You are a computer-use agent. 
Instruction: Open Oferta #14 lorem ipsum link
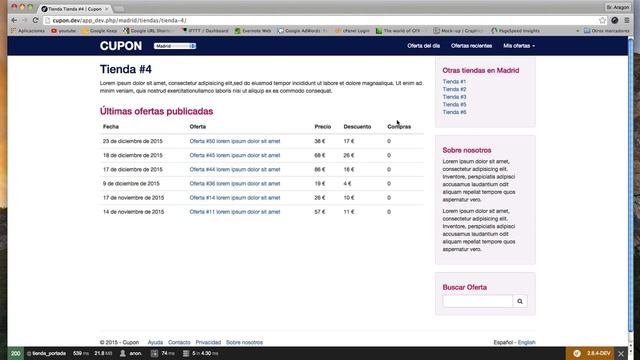[x=235, y=198]
